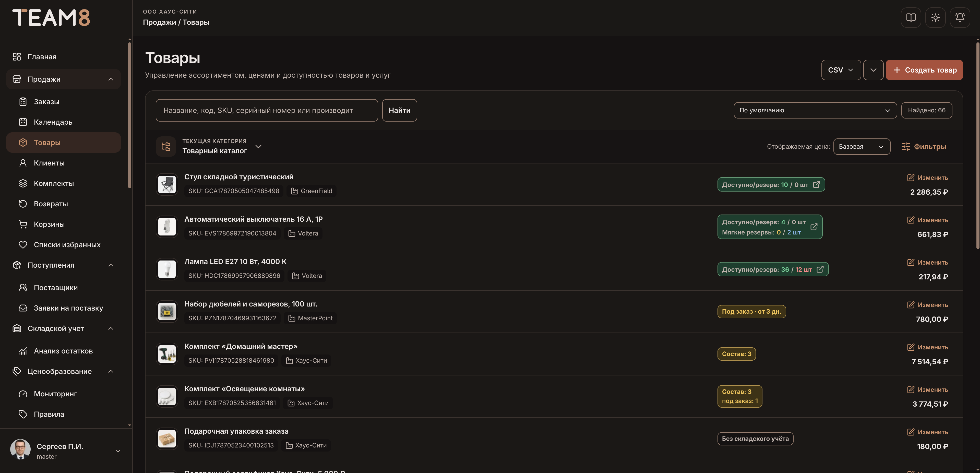Open CSV export dropdown
This screenshot has height=473, width=980.
click(x=841, y=70)
